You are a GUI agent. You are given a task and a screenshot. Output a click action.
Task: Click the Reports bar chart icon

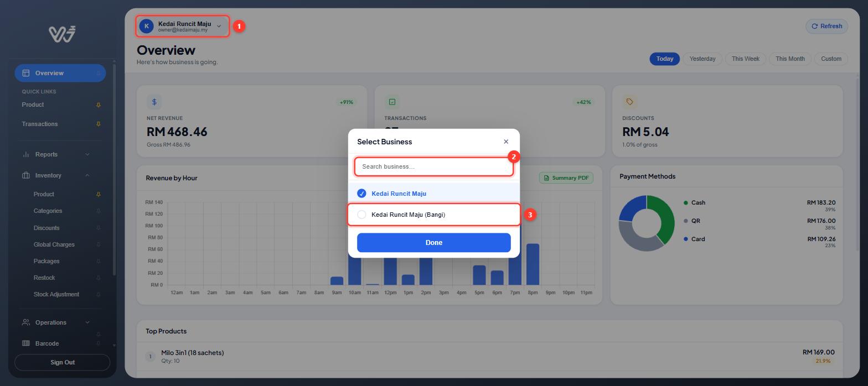(x=25, y=154)
